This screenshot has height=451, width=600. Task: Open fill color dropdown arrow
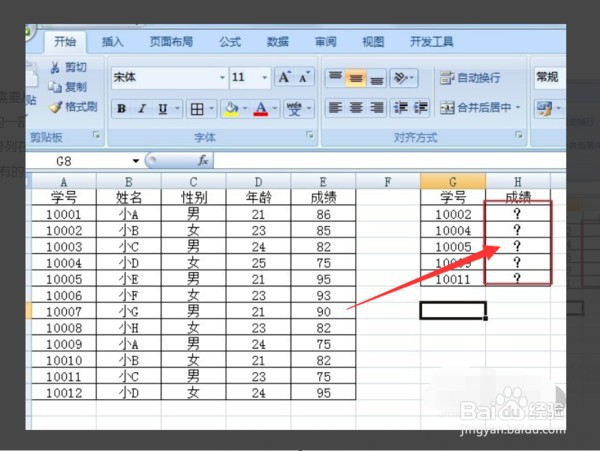[245, 109]
